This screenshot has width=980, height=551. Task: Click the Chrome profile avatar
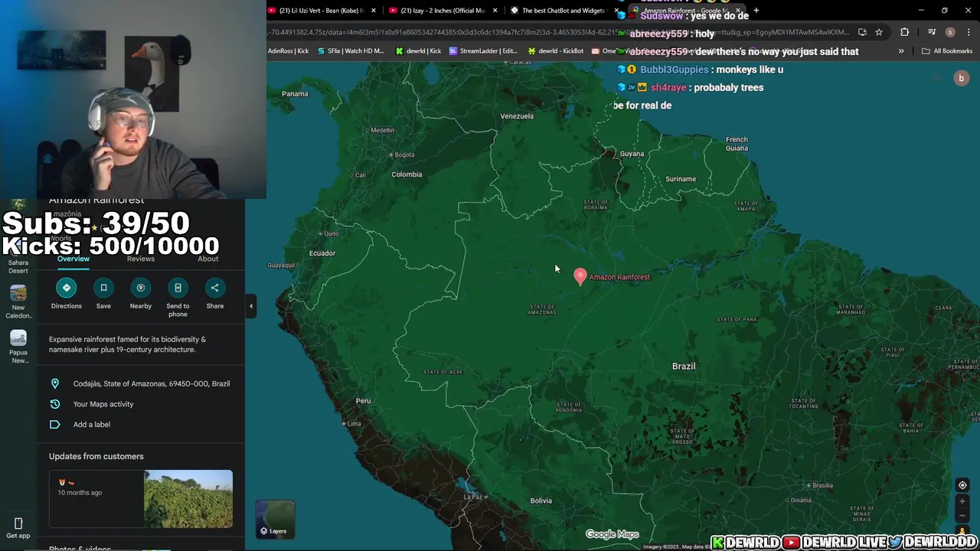click(950, 32)
